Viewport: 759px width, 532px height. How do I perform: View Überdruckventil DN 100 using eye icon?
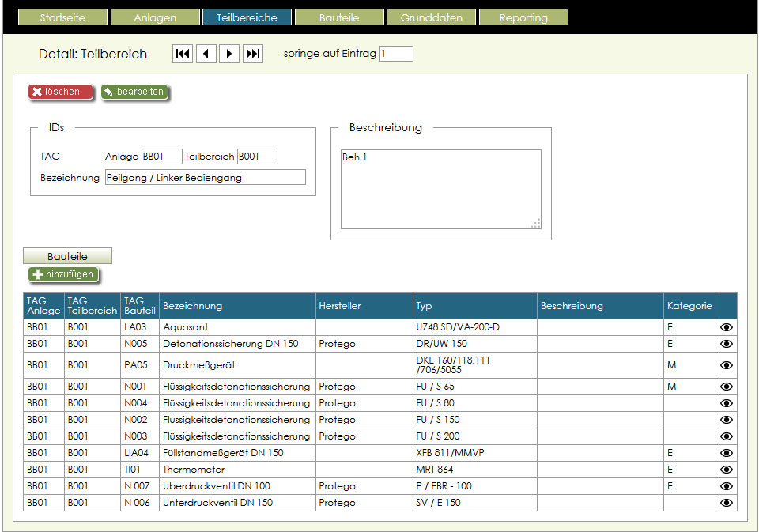(727, 486)
